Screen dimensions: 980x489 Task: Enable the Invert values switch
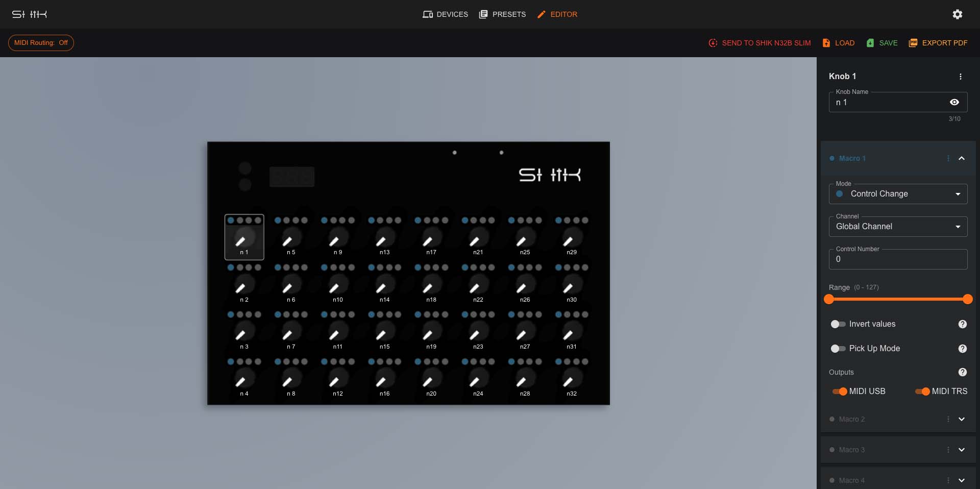pyautogui.click(x=838, y=324)
